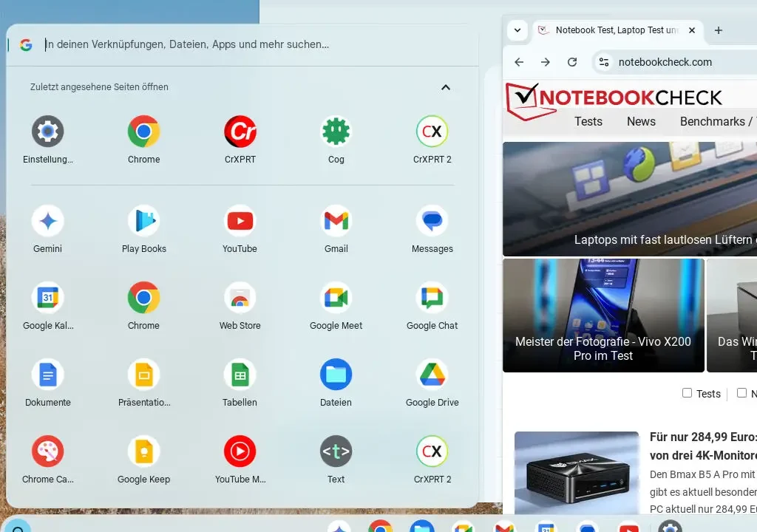The width and height of the screenshot is (757, 532).
Task: Select the Notebook Test browser tab
Action: pos(614,30)
